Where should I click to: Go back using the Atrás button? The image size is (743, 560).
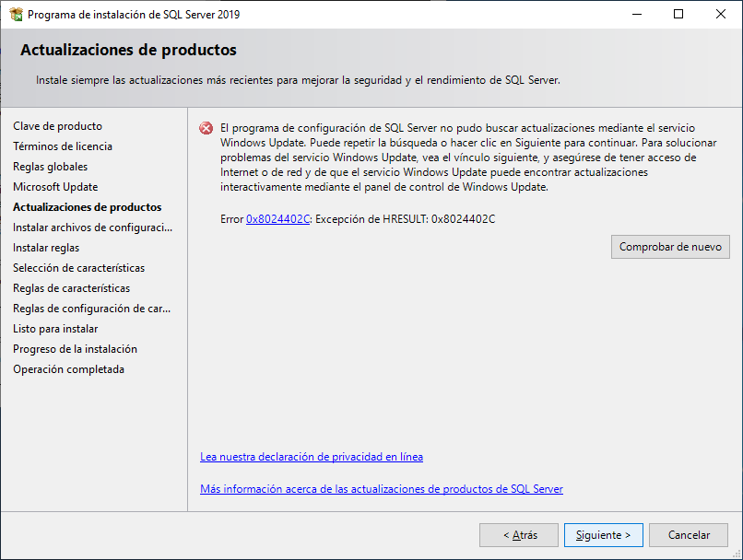(x=519, y=534)
